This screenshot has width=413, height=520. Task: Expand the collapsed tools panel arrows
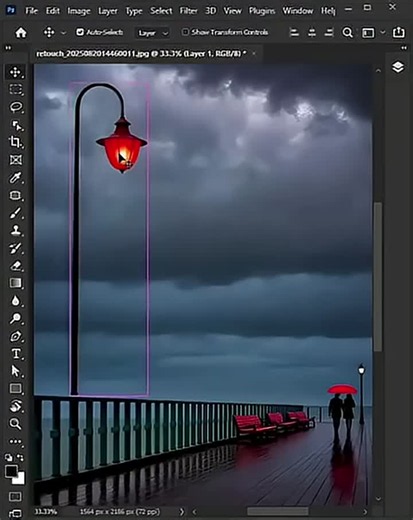pos(8,48)
